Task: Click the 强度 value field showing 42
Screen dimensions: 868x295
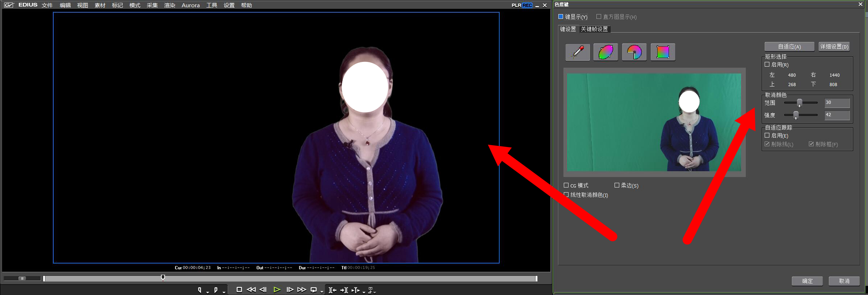Action: click(837, 115)
